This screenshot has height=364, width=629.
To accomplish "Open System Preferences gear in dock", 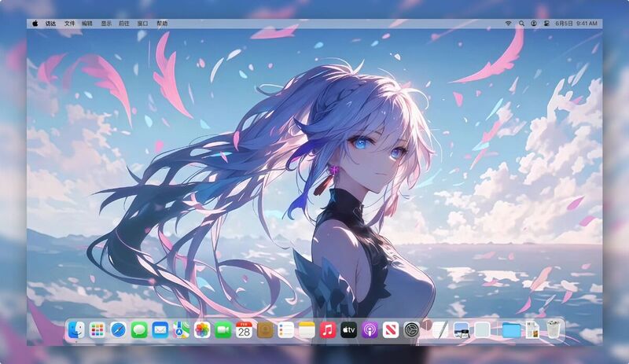I will coord(411,330).
